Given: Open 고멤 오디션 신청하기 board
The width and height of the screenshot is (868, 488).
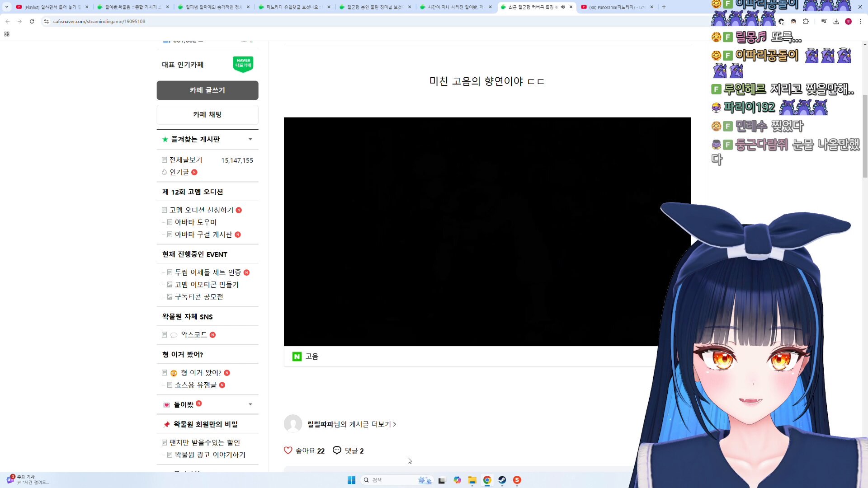Looking at the screenshot, I should pyautogui.click(x=201, y=210).
